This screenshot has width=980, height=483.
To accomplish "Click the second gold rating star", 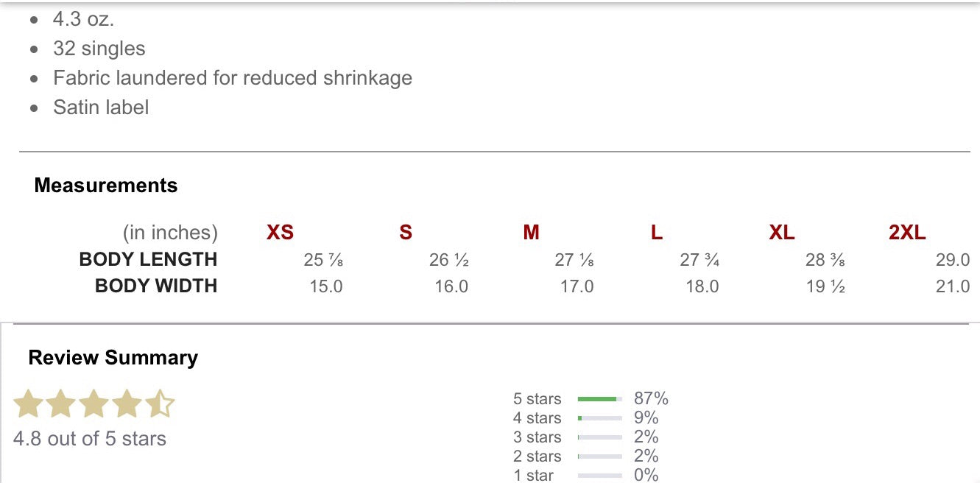I will pos(61,404).
